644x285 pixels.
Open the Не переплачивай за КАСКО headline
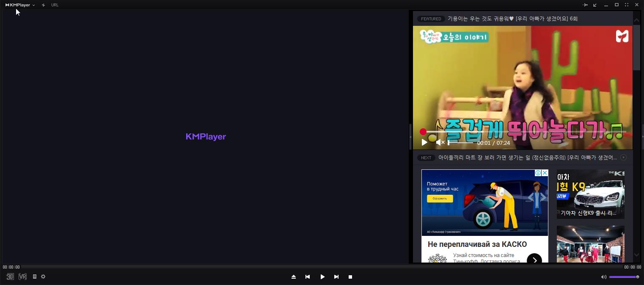point(477,244)
